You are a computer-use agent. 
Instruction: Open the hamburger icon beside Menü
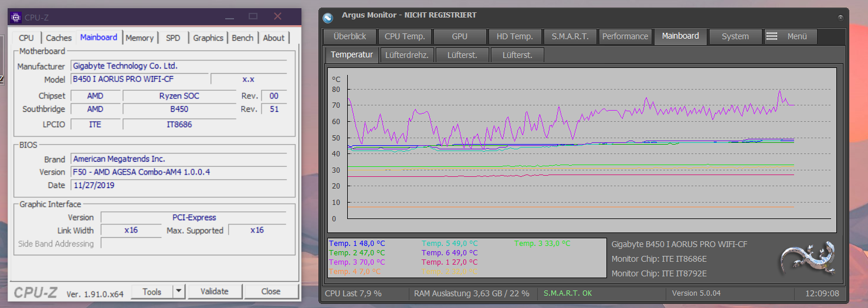(772, 36)
